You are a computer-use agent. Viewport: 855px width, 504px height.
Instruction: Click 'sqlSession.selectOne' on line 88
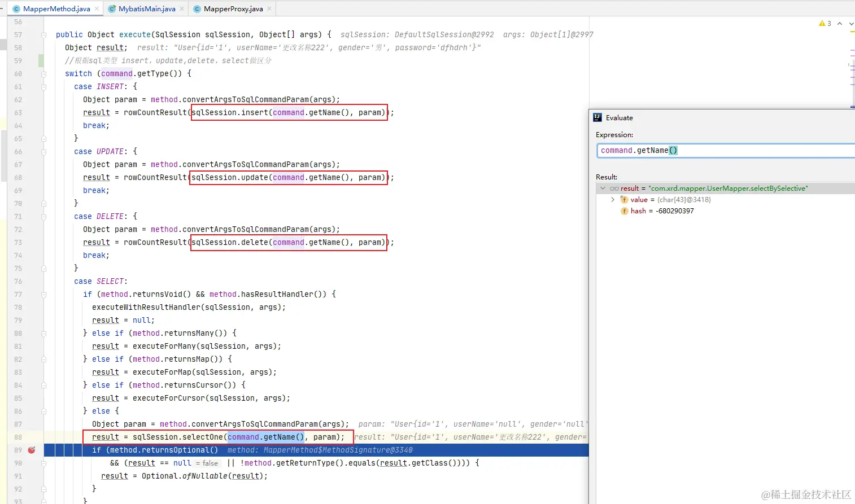[178, 437]
